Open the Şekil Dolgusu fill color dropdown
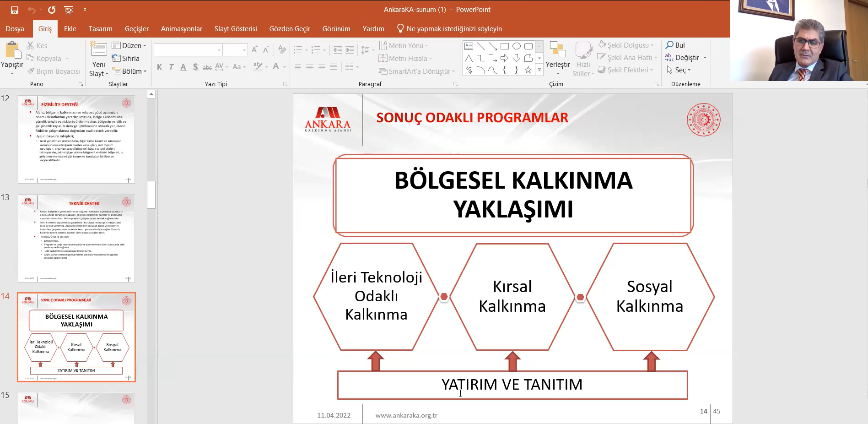The height and width of the screenshot is (424, 868). pyautogui.click(x=626, y=45)
